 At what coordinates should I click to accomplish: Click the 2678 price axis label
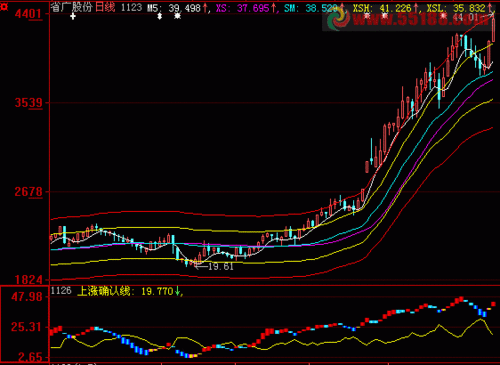28,192
